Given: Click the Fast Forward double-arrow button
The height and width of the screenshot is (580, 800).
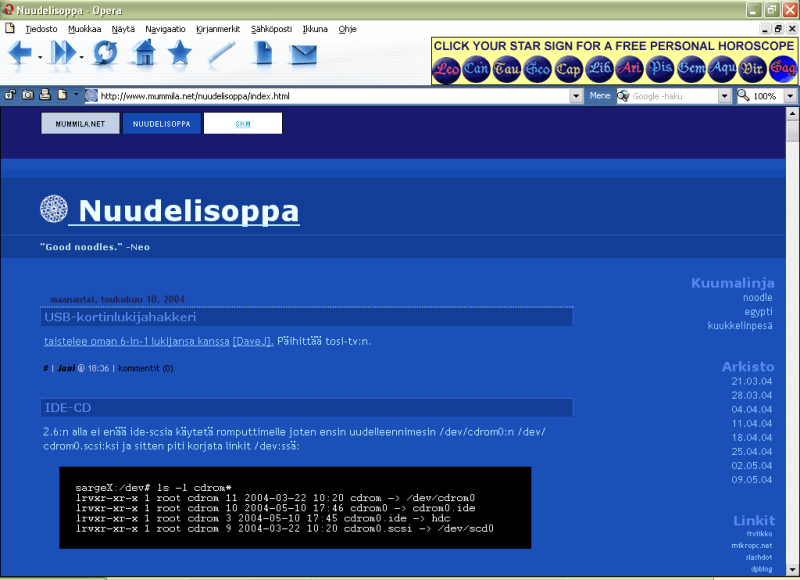Looking at the screenshot, I should (61, 56).
